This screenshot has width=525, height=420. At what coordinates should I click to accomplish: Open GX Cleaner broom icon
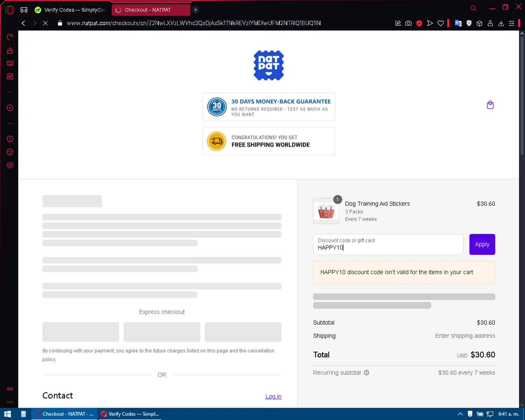click(10, 50)
